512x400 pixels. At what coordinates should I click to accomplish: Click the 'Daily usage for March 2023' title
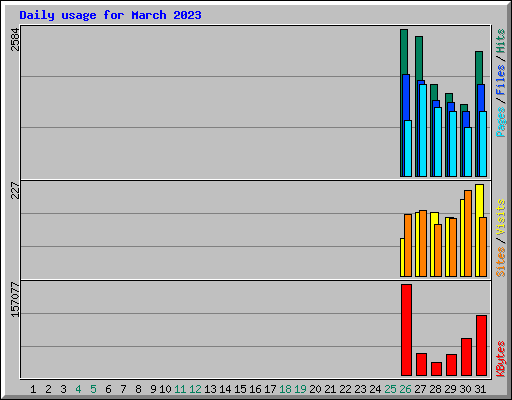click(110, 15)
